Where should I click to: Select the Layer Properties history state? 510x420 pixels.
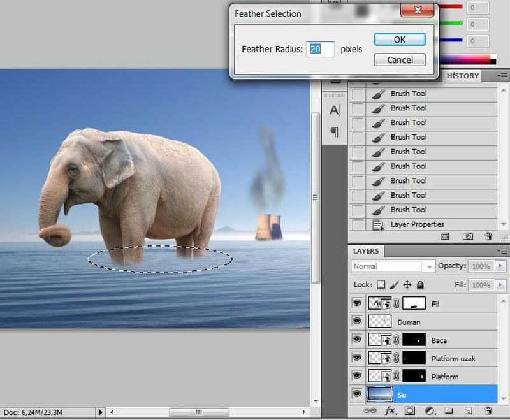pyautogui.click(x=418, y=224)
